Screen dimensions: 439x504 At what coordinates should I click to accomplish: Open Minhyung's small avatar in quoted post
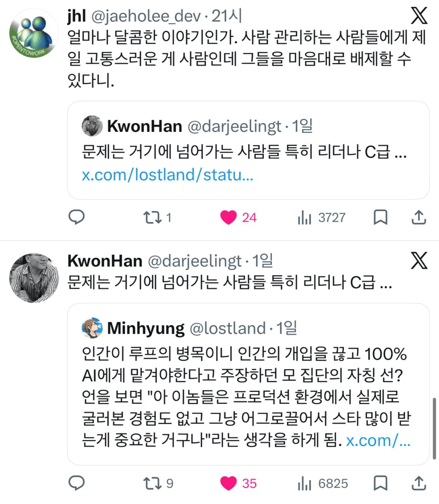point(92,328)
